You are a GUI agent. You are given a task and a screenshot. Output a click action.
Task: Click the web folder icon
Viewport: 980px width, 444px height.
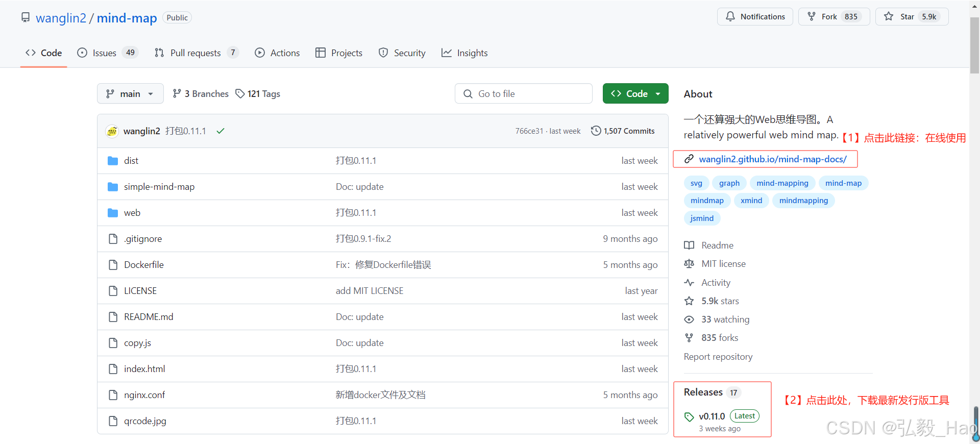coord(113,213)
